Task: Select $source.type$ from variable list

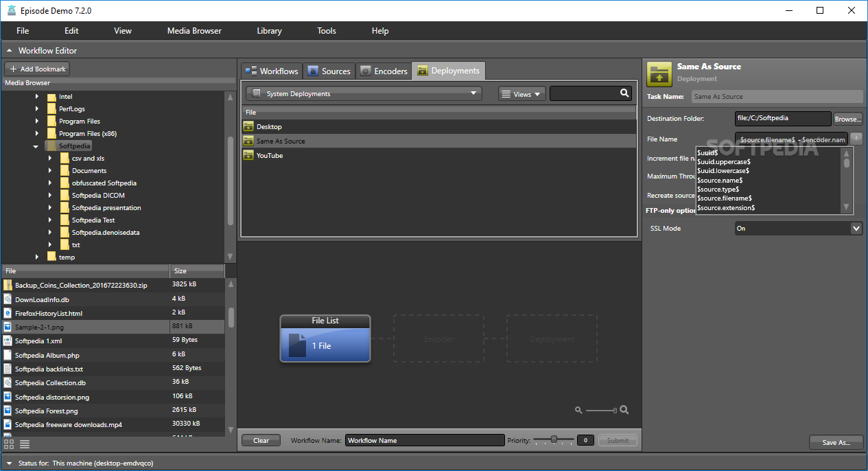Action: 718,189
